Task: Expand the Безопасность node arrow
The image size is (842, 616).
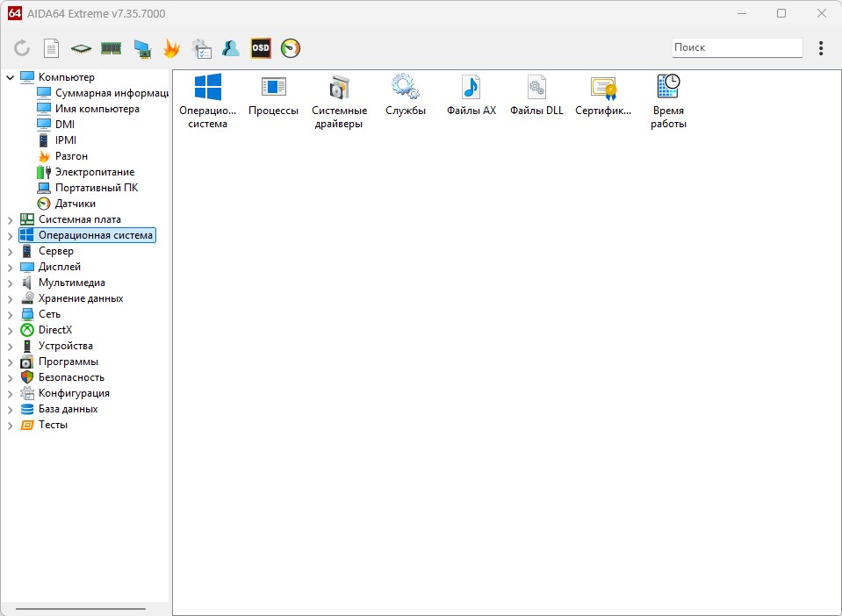Action: point(11,377)
